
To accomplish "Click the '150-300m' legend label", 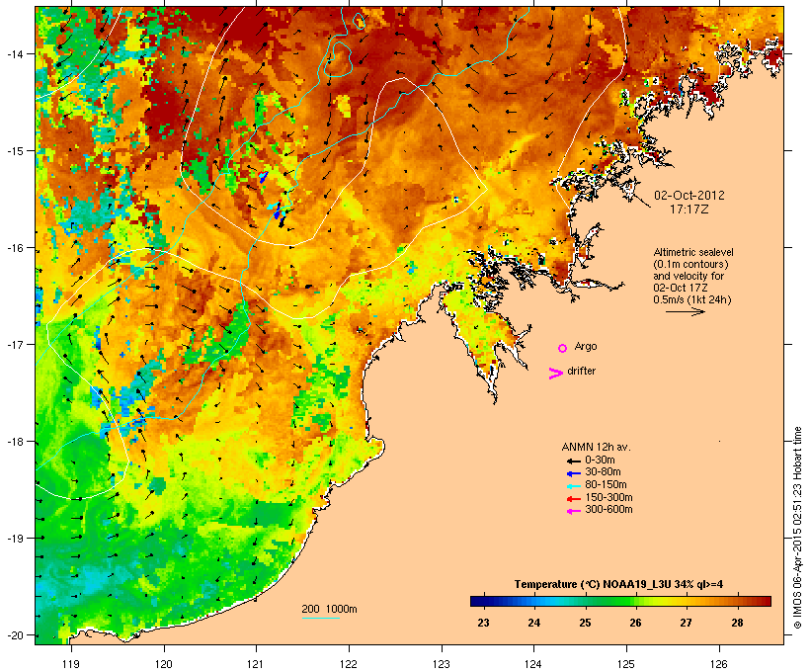I will click(x=608, y=497).
